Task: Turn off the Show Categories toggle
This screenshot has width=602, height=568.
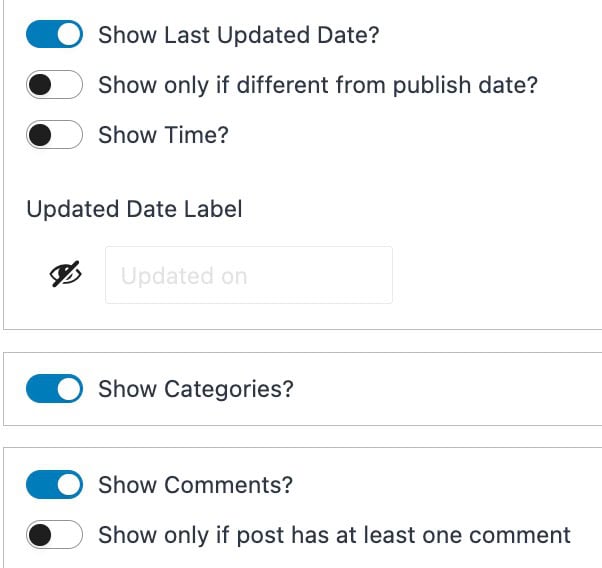Action: (x=54, y=389)
